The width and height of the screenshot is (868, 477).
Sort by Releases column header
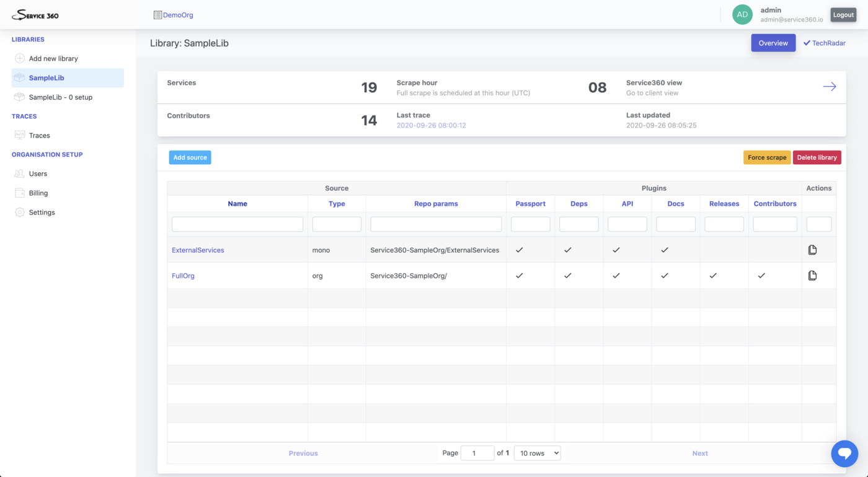pos(724,203)
